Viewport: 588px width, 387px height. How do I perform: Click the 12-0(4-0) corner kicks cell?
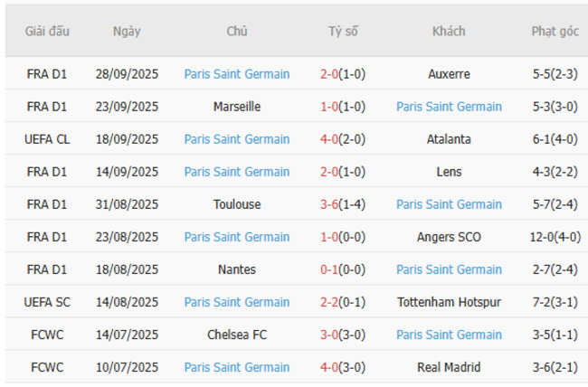pyautogui.click(x=555, y=237)
